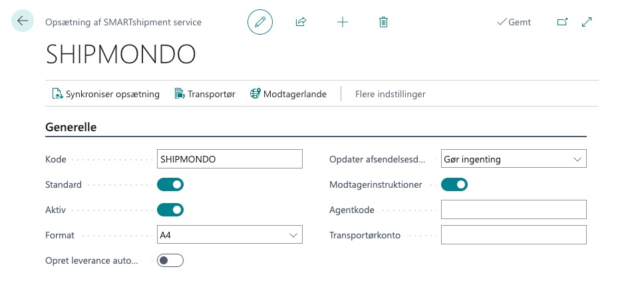Open the Format dropdown
The width and height of the screenshot is (644, 293).
pos(293,235)
